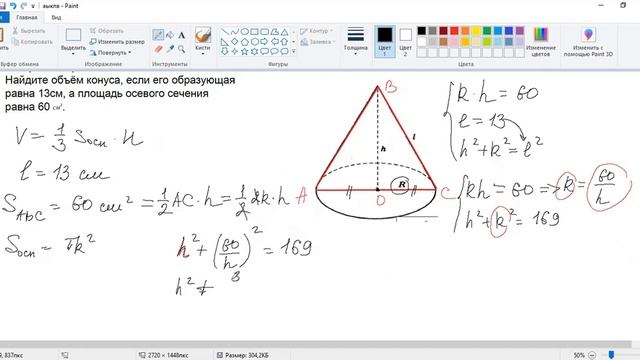Click the zoom out minus button
640x360 pixels.
point(592,356)
